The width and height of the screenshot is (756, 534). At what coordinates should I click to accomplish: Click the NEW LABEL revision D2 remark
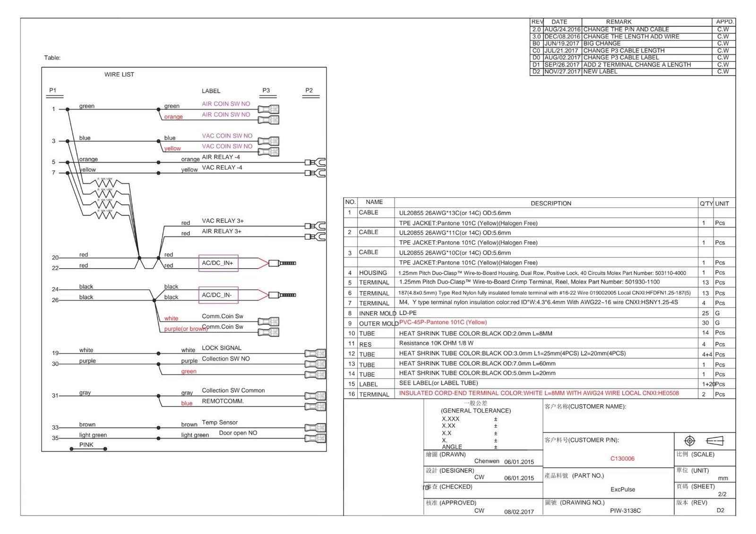click(600, 72)
